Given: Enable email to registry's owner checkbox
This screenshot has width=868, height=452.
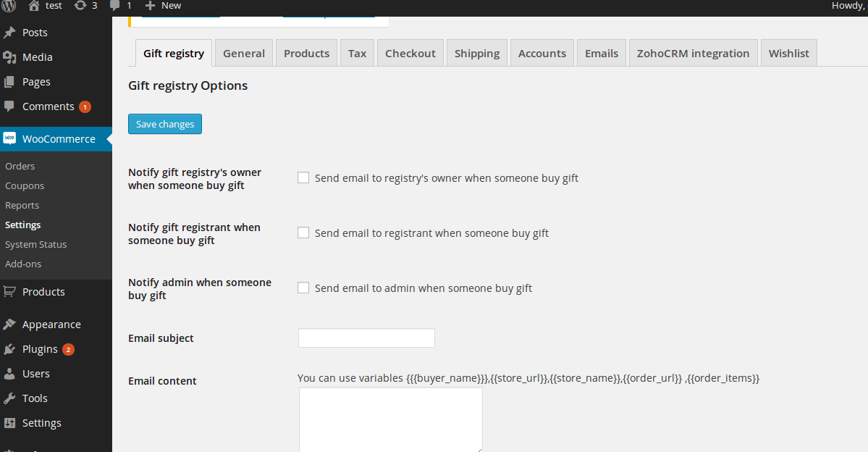Looking at the screenshot, I should point(303,177).
